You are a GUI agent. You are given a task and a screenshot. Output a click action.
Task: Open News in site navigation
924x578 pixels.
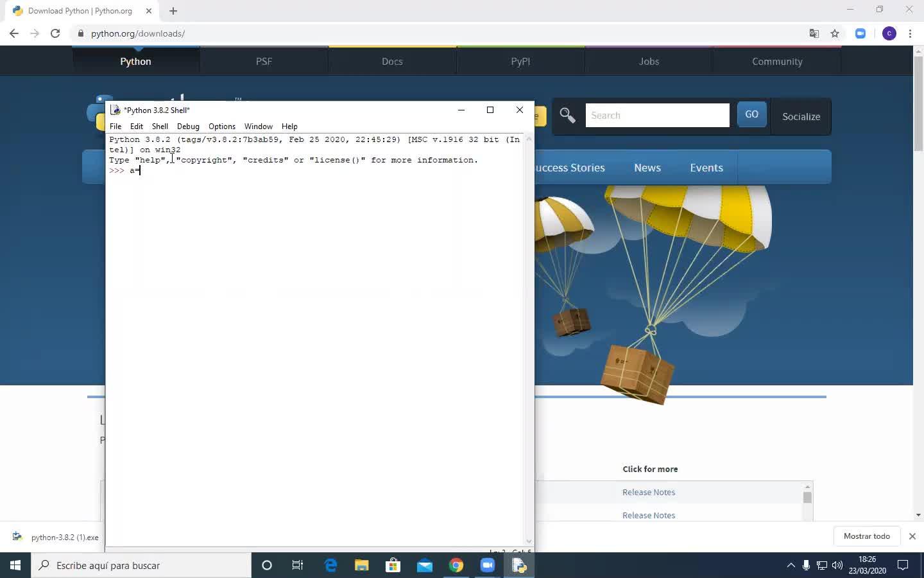[x=647, y=168]
